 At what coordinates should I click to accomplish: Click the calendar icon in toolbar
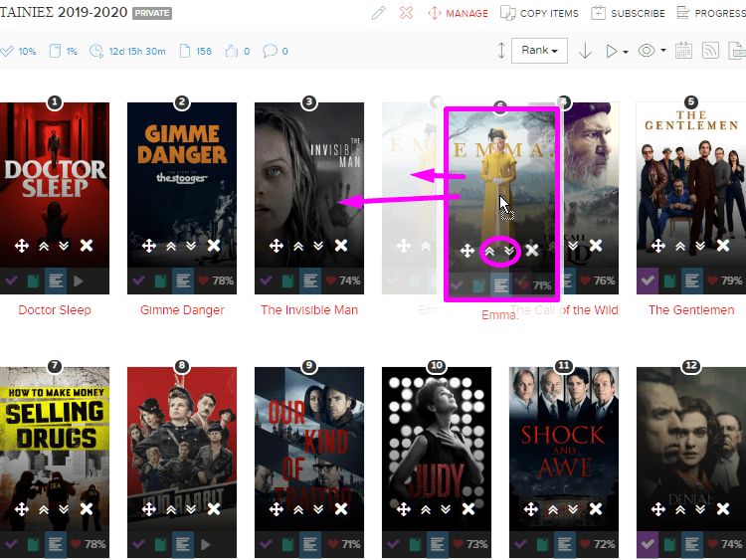click(683, 51)
